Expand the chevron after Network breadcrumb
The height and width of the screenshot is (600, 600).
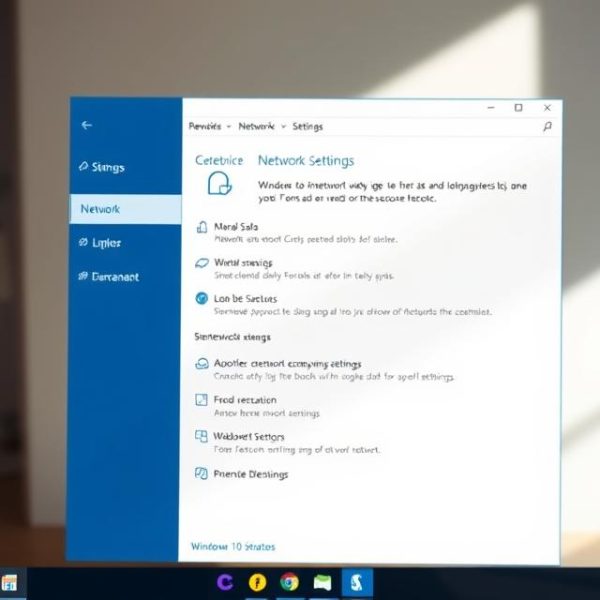pyautogui.click(x=284, y=127)
